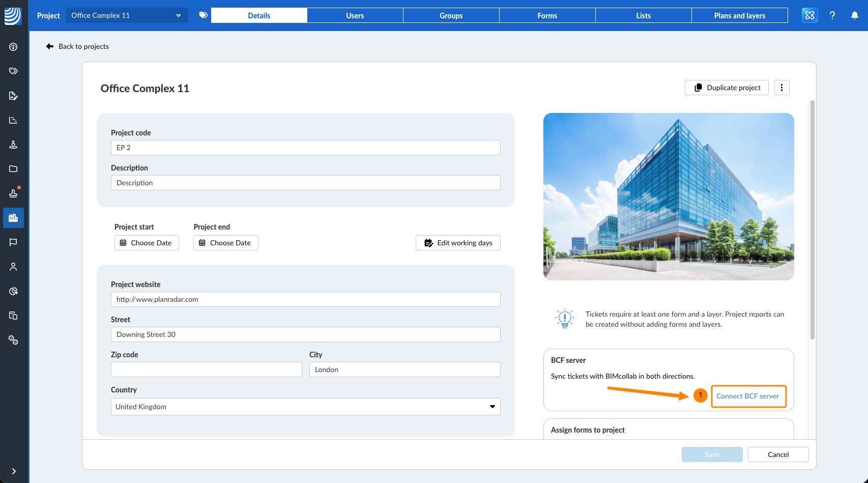Choose Project start date
The image size is (868, 483).
(147, 243)
